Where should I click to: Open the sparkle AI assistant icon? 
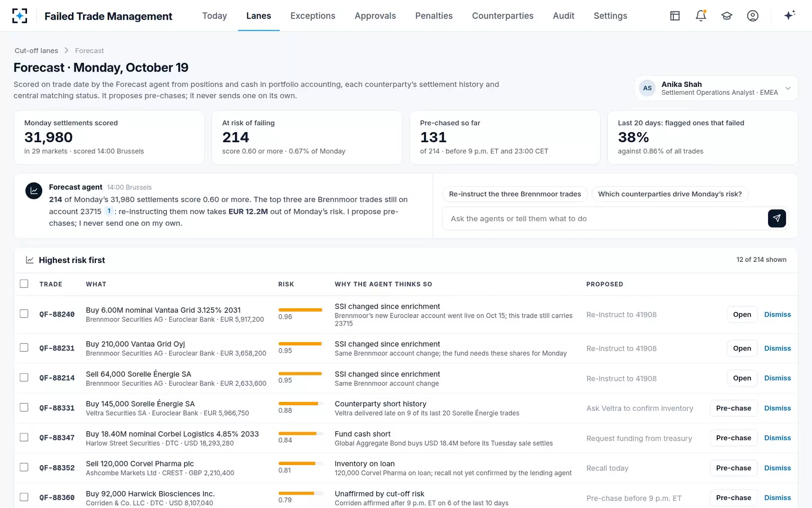click(x=789, y=15)
